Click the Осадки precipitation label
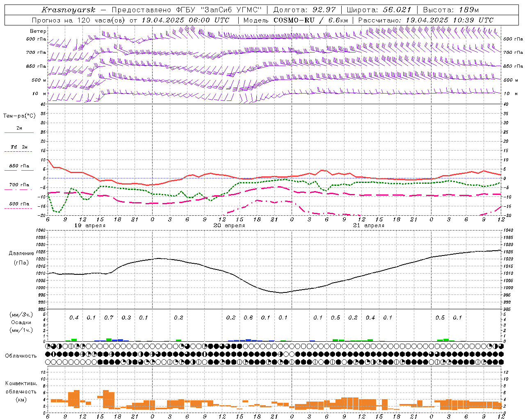Viewport: 525px width, 420px height. pyautogui.click(x=21, y=322)
